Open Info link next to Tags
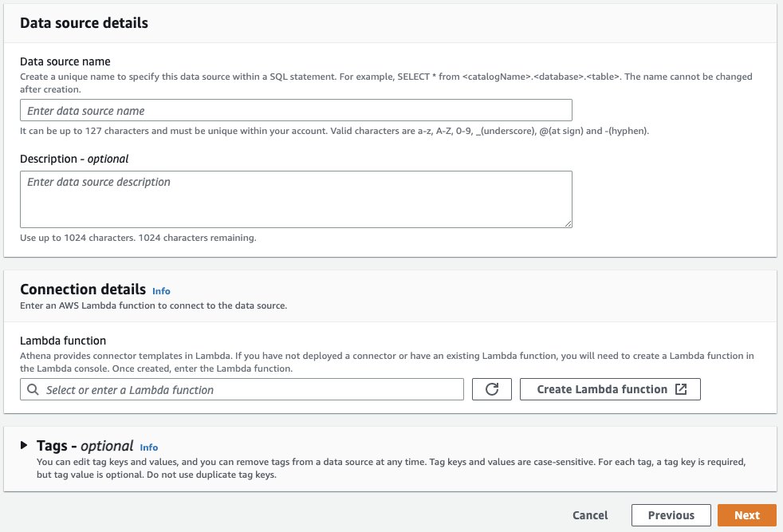783x532 pixels. [149, 447]
